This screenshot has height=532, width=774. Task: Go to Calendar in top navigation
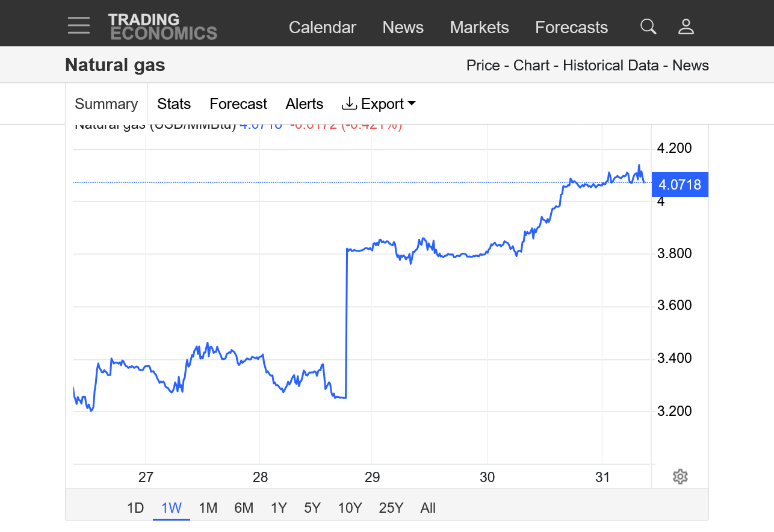(x=322, y=28)
